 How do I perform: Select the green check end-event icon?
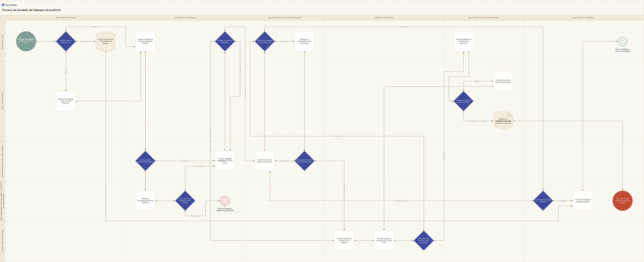click(622, 41)
